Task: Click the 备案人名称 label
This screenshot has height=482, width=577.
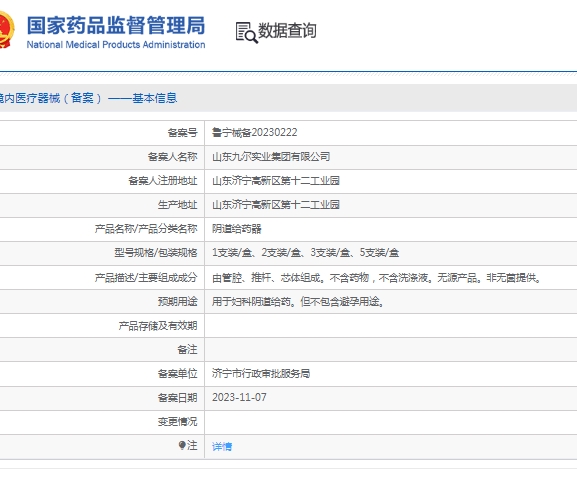Action: (x=173, y=157)
